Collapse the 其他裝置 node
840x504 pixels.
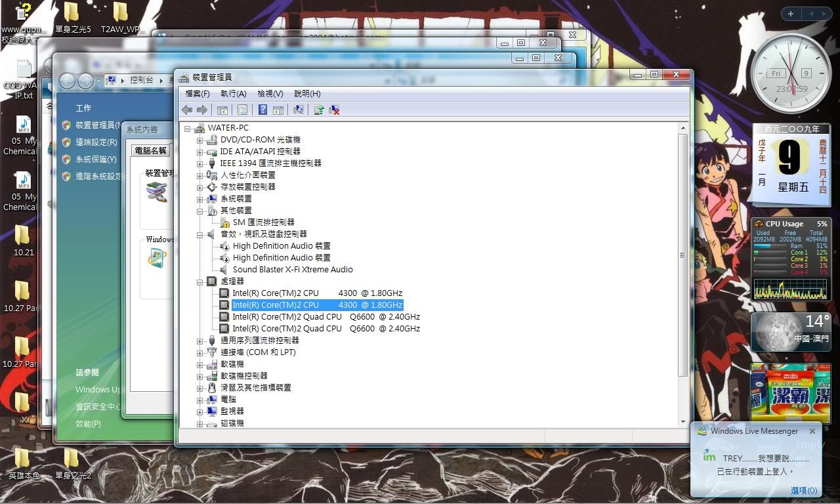click(200, 211)
